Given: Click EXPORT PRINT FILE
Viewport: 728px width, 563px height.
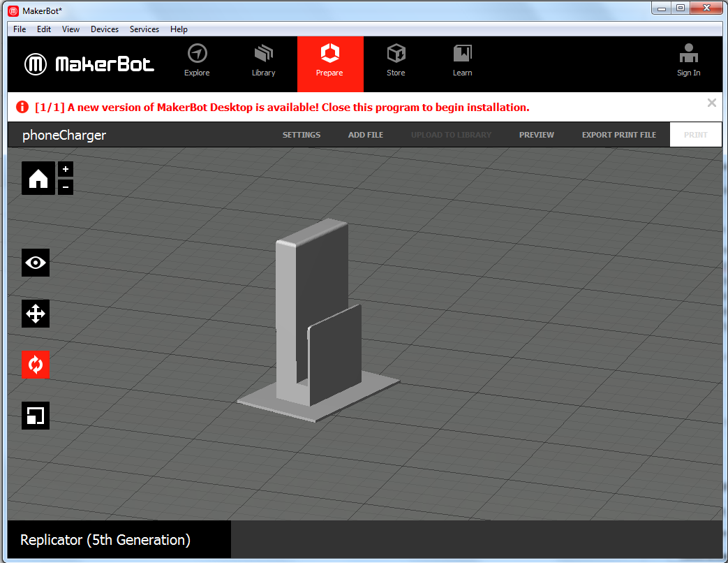Looking at the screenshot, I should (619, 135).
